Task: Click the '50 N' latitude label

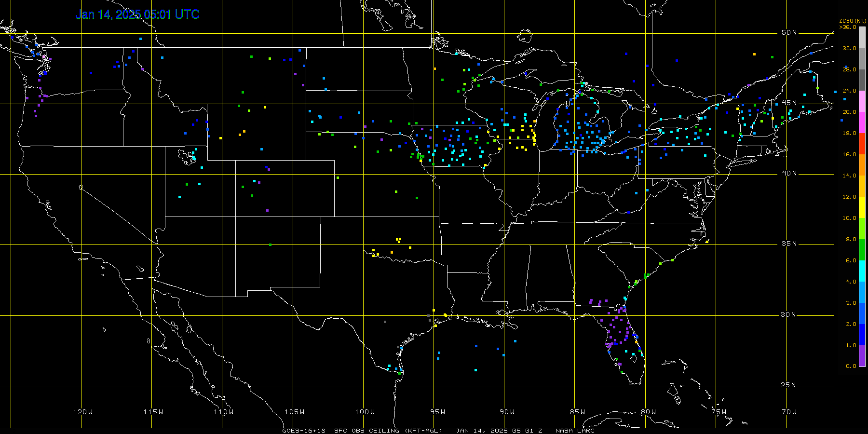Action: 789,32
